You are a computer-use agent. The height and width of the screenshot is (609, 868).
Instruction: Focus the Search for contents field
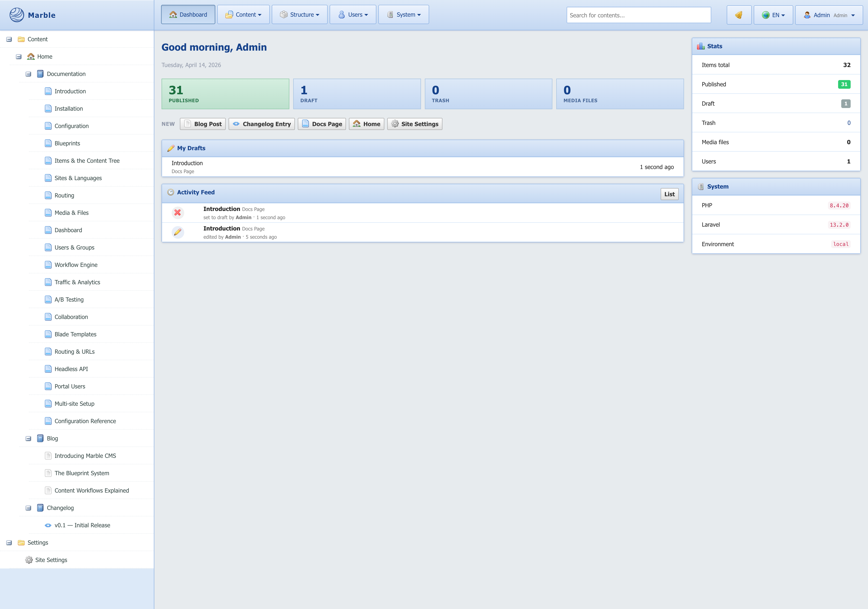click(x=638, y=15)
